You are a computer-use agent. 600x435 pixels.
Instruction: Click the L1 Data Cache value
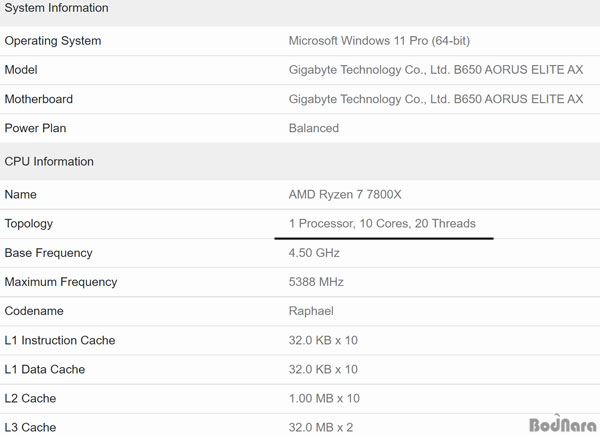pyautogui.click(x=323, y=369)
